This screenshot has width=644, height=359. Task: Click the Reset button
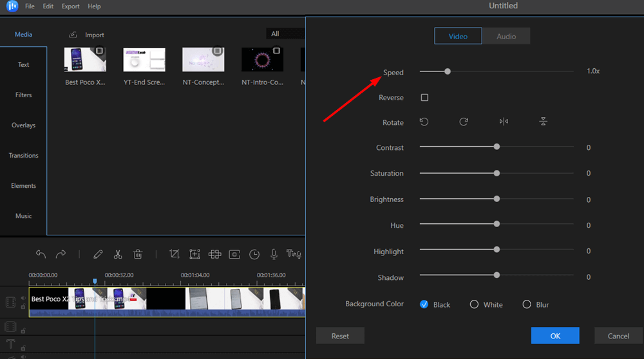coord(340,336)
